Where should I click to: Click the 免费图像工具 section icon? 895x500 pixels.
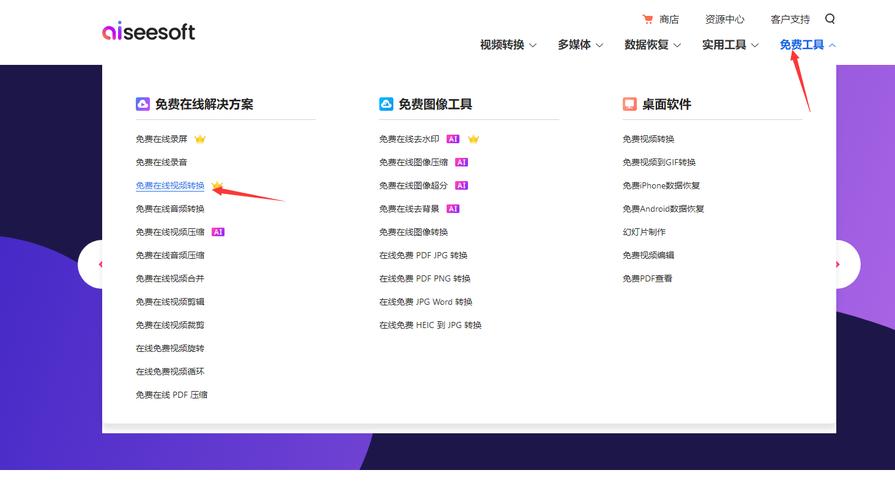coord(386,104)
